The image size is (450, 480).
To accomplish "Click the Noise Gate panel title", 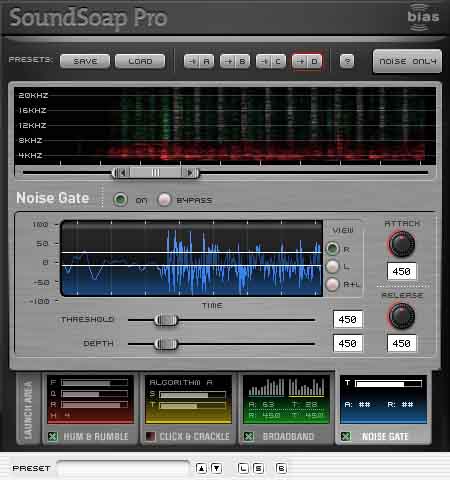I will [53, 198].
